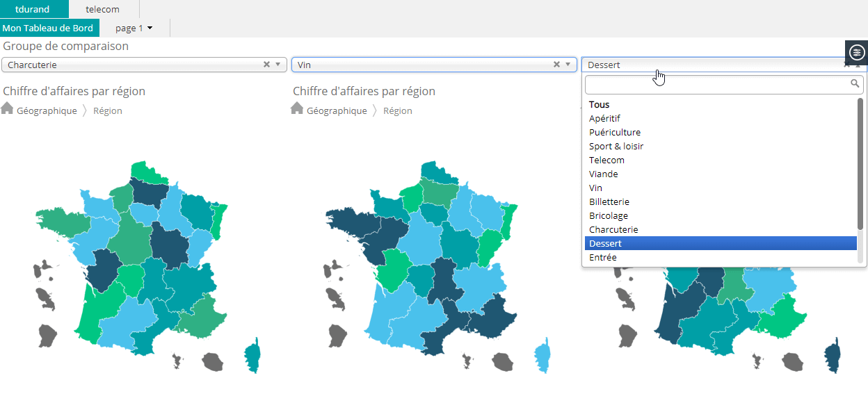868x412 pixels.
Task: Clear the Charcuterie selection with the X
Action: 266,65
